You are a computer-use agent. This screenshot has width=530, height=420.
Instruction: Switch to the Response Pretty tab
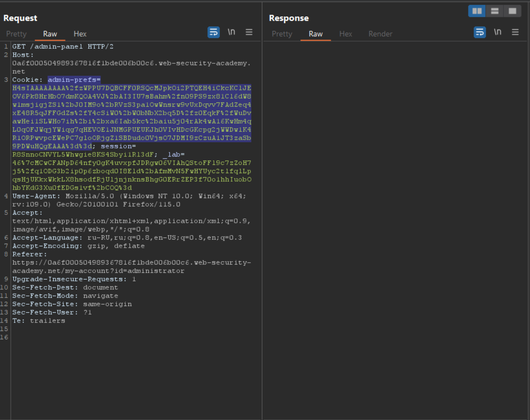(282, 34)
